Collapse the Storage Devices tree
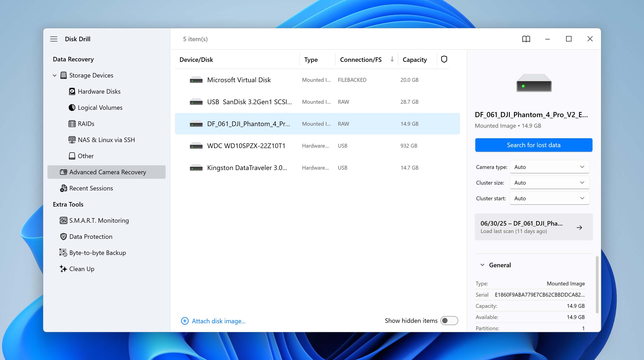Image resolution: width=644 pixels, height=360 pixels. point(55,75)
